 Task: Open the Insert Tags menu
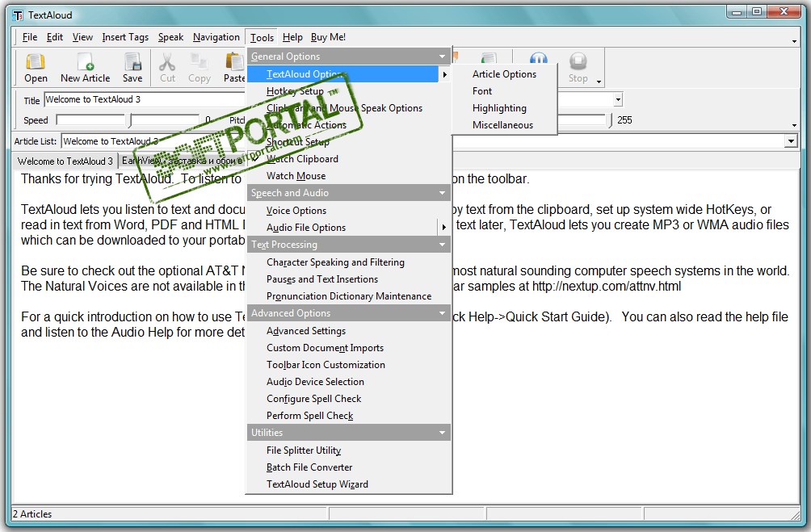(125, 37)
